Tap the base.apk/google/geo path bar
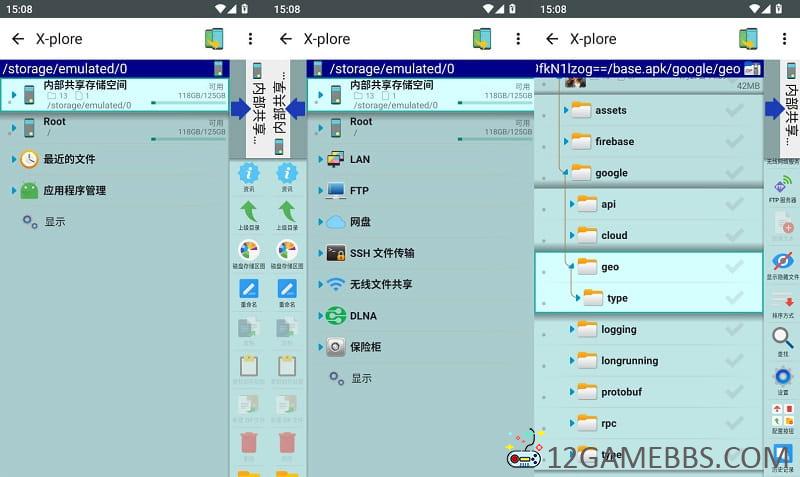Viewport: 800px width, 477px height. (649, 68)
